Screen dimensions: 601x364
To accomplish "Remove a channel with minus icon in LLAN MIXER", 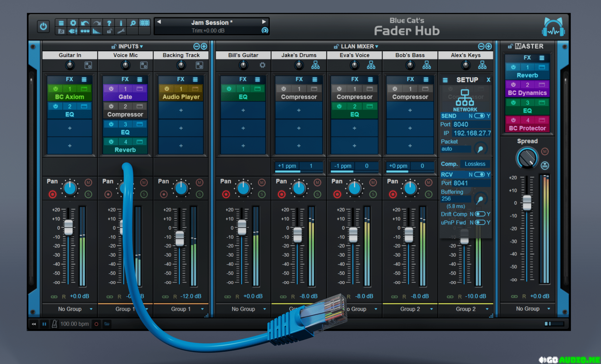I will point(481,46).
